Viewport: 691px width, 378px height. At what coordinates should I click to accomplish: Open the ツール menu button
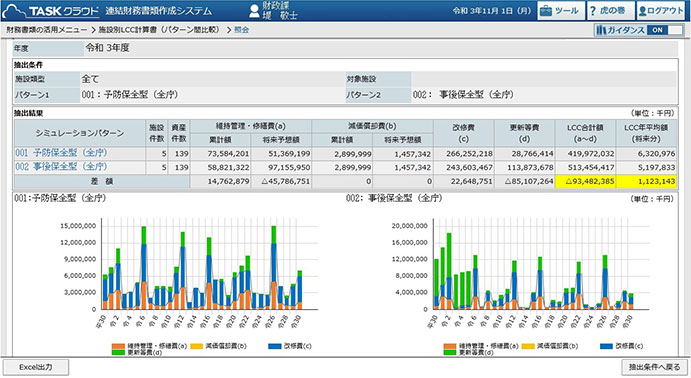561,11
